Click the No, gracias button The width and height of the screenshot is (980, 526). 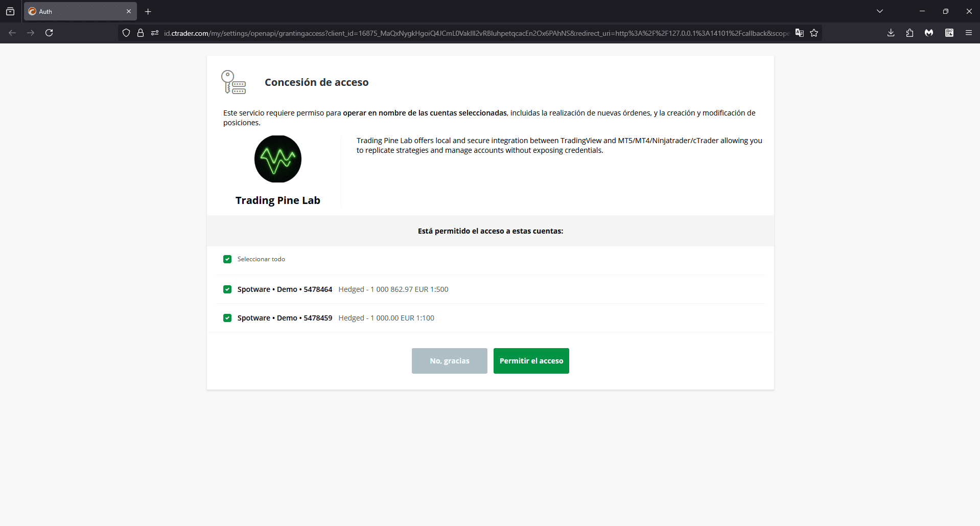pyautogui.click(x=449, y=361)
